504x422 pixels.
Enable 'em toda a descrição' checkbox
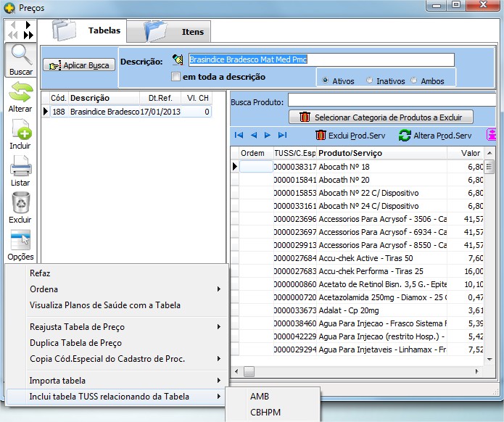(x=175, y=77)
